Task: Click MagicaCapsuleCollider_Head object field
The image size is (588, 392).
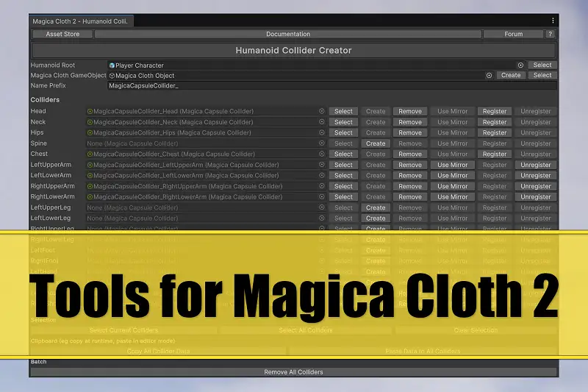Action: point(206,111)
